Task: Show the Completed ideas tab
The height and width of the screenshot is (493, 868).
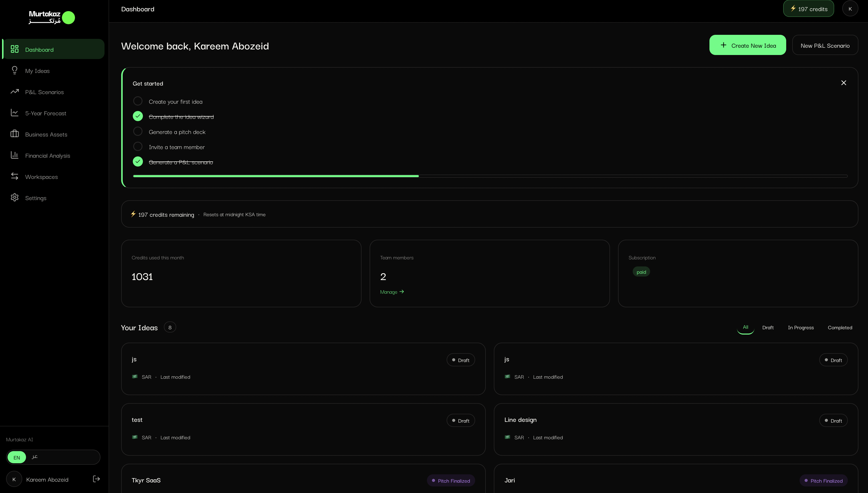Action: [839, 327]
